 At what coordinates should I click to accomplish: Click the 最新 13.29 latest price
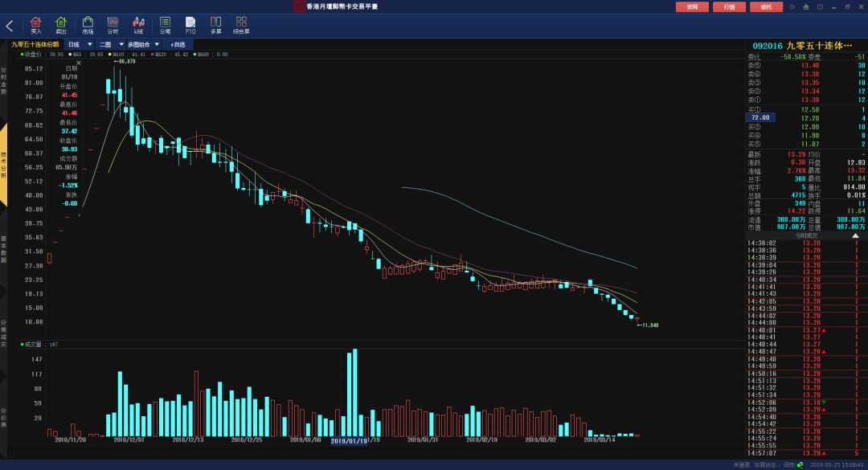pyautogui.click(x=796, y=154)
